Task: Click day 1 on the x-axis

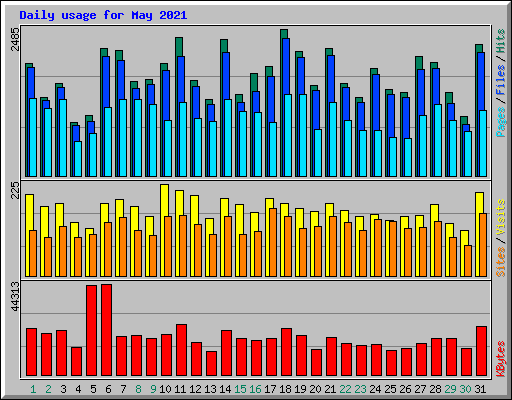Action: click(33, 389)
